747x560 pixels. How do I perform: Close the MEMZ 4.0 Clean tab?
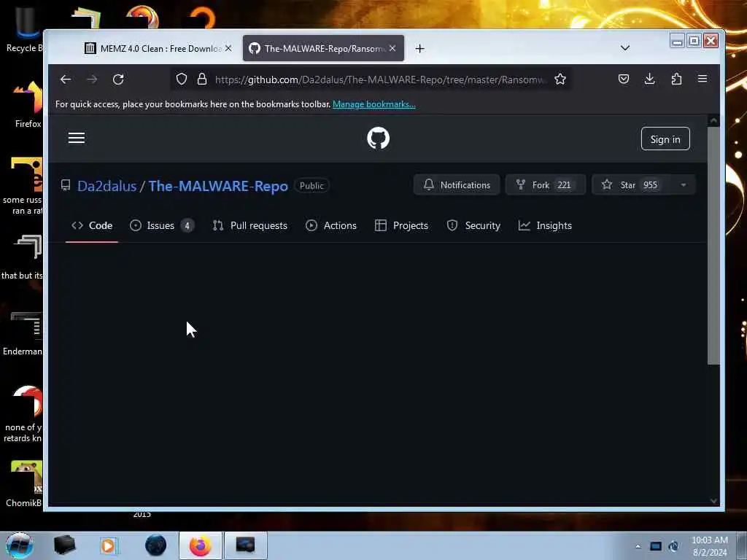pos(228,48)
